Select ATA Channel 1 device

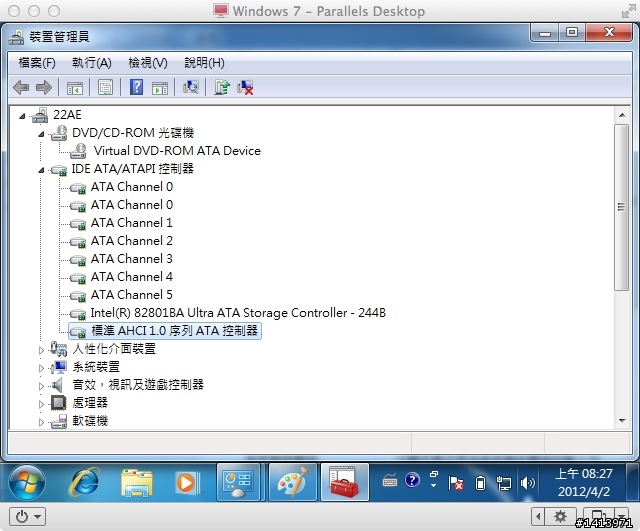coord(131,223)
